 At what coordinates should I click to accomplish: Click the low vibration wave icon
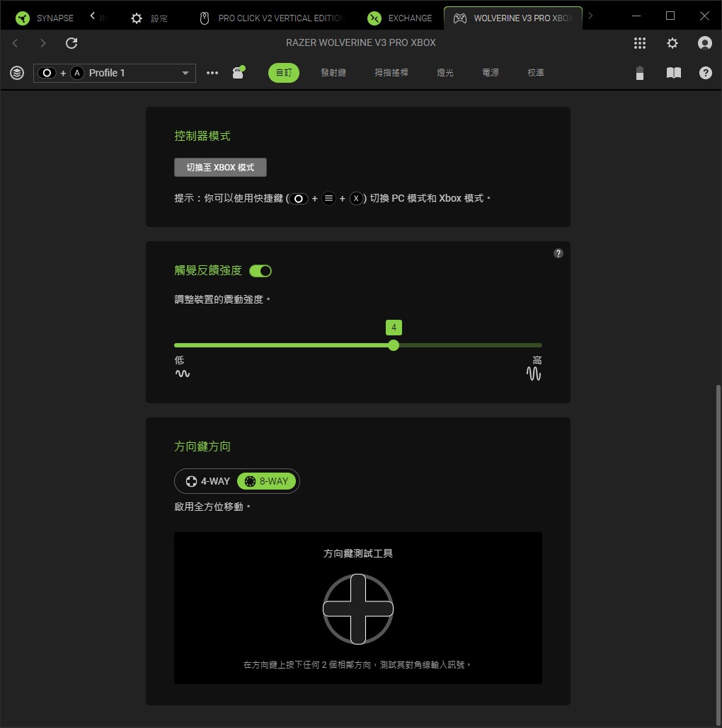pos(182,374)
